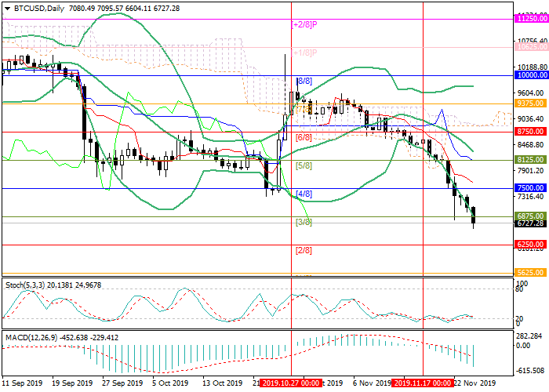Select the 11250.00 price level label
This screenshot has height=392, width=549.
pos(530,19)
